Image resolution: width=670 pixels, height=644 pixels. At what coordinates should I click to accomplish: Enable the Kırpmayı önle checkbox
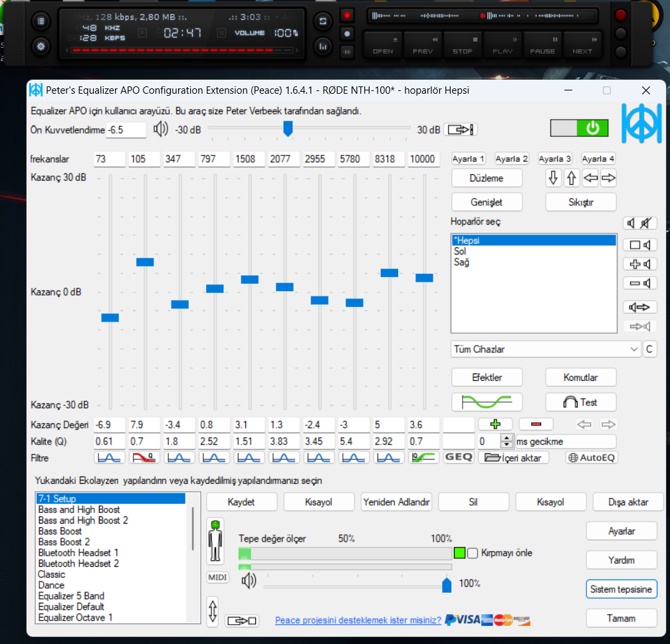click(x=472, y=553)
